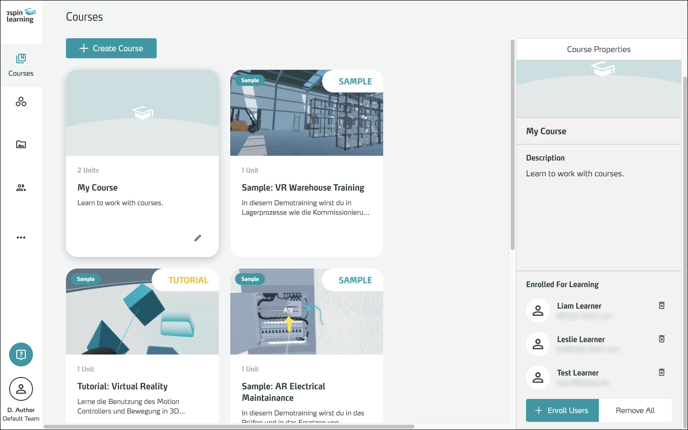Click the Create Course button

coord(111,48)
